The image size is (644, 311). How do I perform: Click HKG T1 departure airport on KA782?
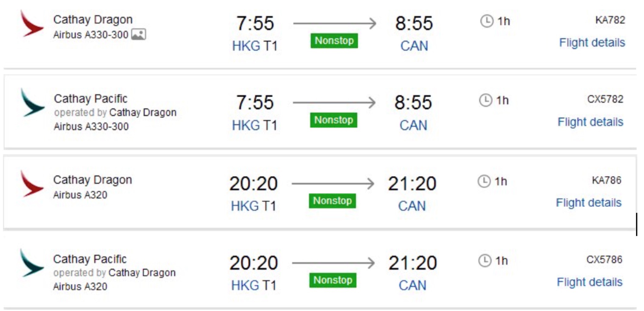click(255, 46)
